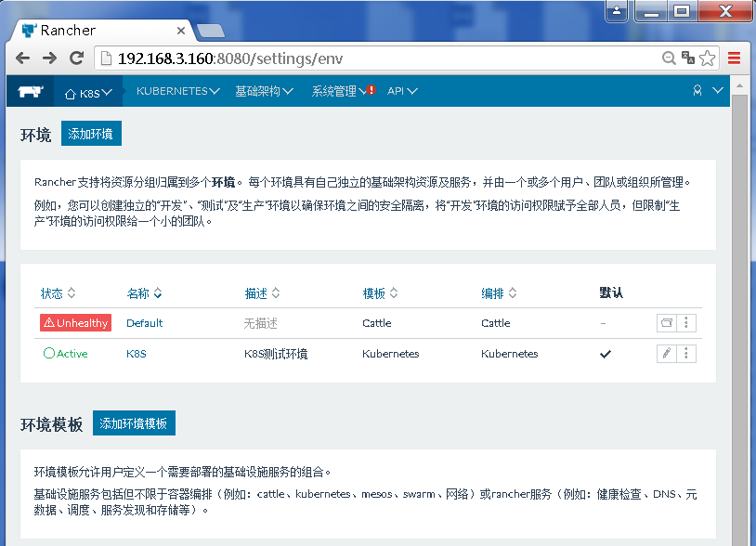Screen dimensions: 756x546
Task: Sort the table by 编排 column
Action: [499, 293]
